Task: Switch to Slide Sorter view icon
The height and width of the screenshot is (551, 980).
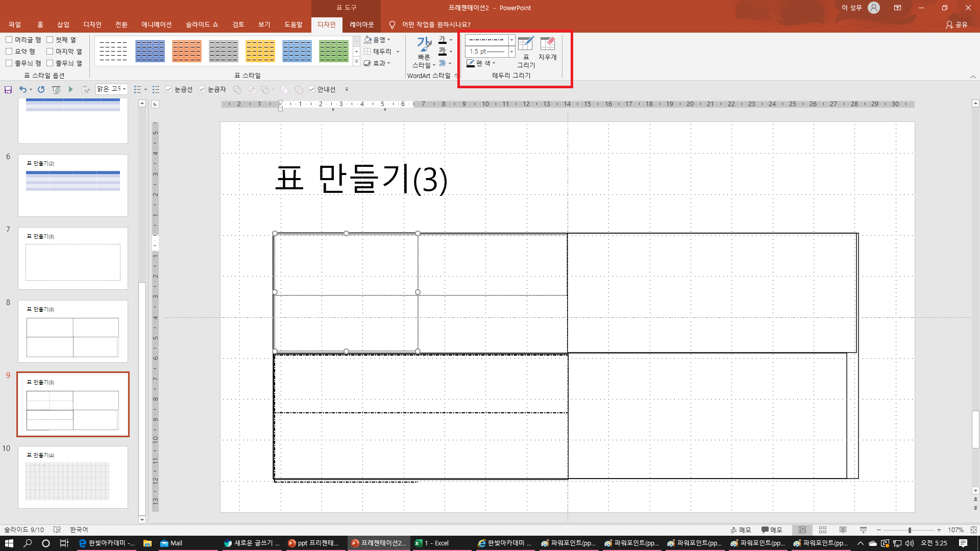Action: click(822, 530)
